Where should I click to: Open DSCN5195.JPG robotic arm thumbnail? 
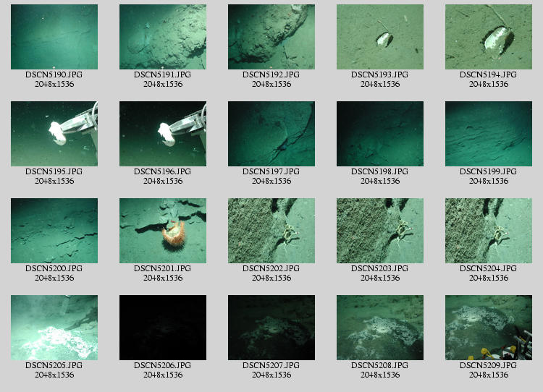tap(54, 134)
